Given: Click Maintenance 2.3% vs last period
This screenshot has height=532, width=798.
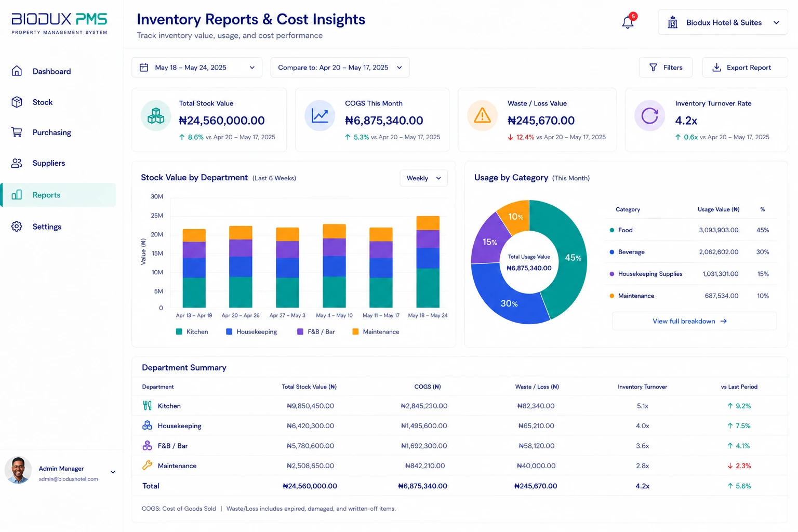Looking at the screenshot, I should tap(739, 465).
